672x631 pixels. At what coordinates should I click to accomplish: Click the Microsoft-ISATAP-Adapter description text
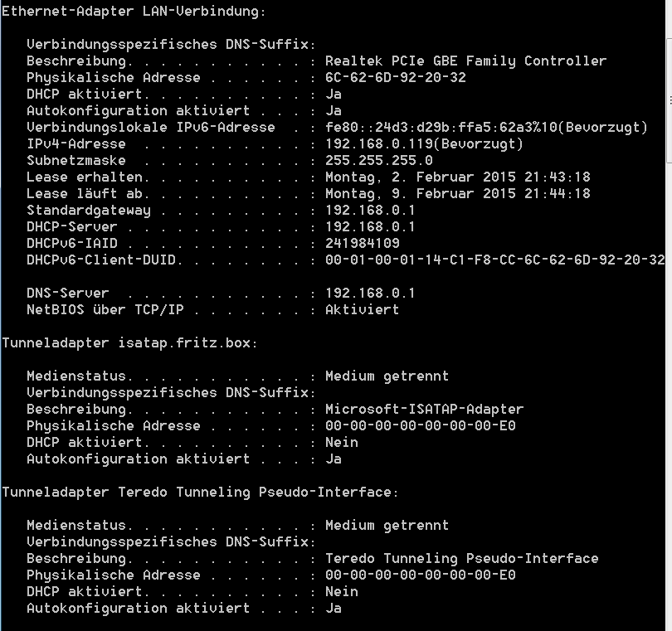(424, 409)
